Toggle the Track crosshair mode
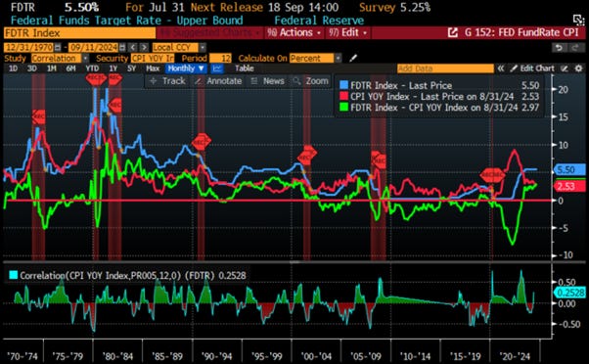Screen dimensions: 589x364 tap(167, 81)
